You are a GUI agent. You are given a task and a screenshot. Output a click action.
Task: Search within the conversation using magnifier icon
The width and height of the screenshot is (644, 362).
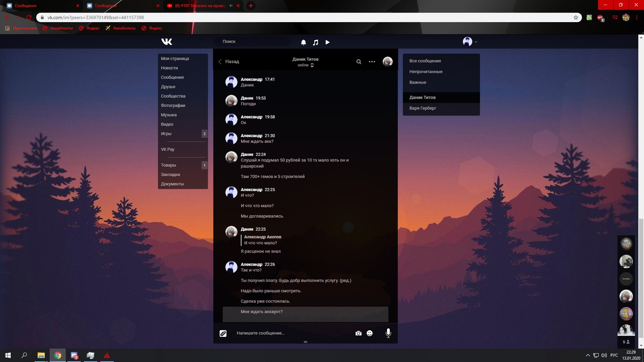tap(359, 62)
